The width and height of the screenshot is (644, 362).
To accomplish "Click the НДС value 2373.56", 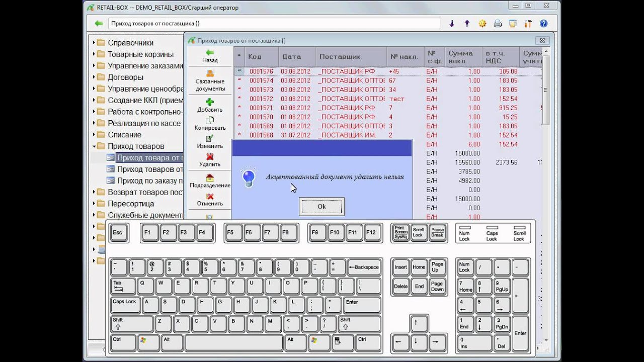I will (x=506, y=162).
